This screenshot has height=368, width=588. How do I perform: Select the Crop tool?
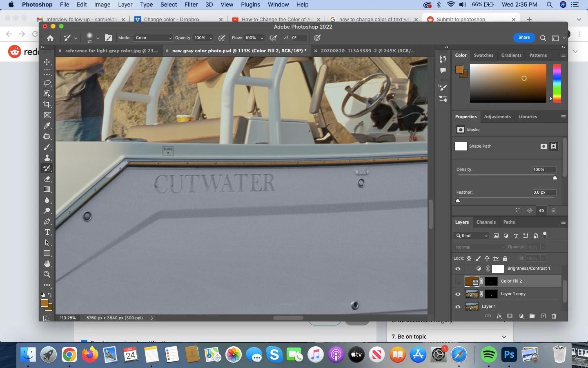click(x=47, y=105)
